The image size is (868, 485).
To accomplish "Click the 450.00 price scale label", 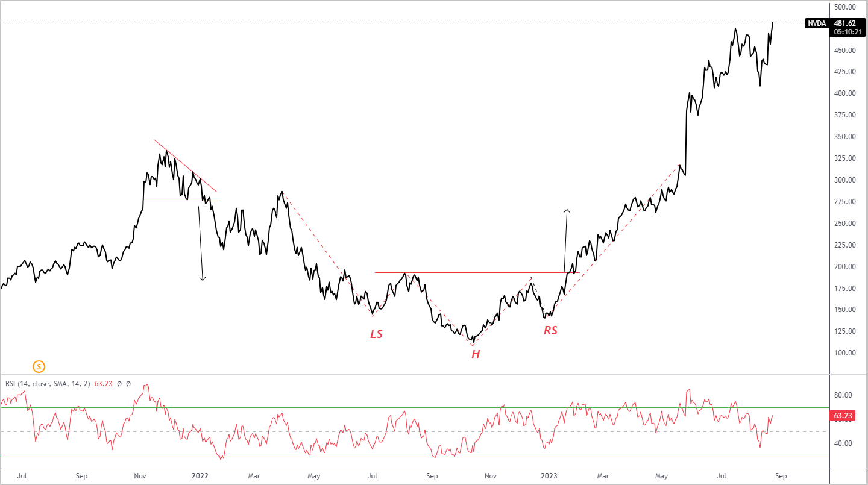I will click(x=844, y=51).
